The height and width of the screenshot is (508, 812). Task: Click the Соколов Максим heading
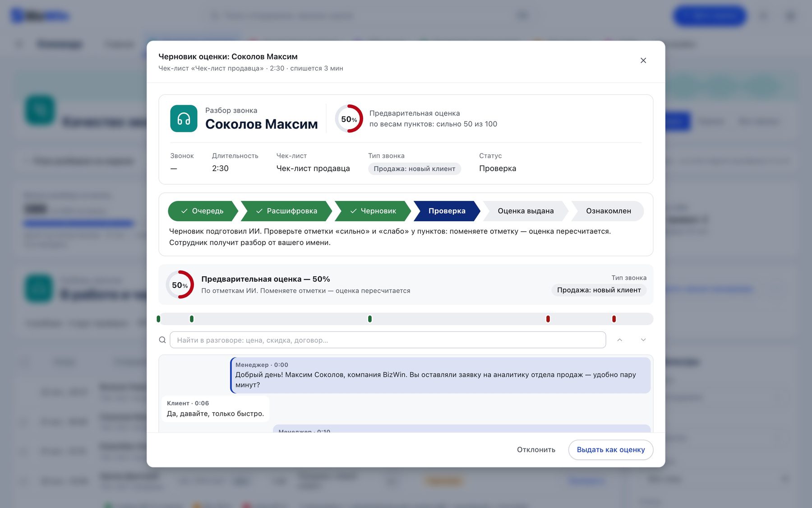261,124
